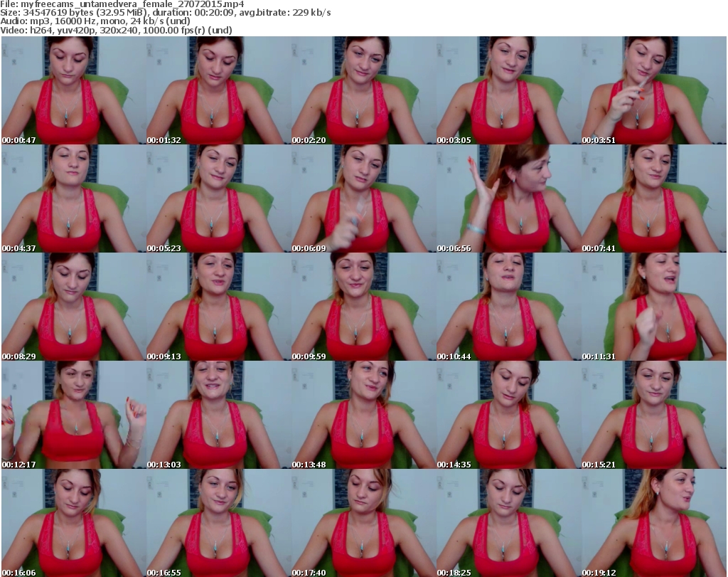Click the thumbnail at 00:10:44
Screen dimensions: 728x577
click(508, 307)
